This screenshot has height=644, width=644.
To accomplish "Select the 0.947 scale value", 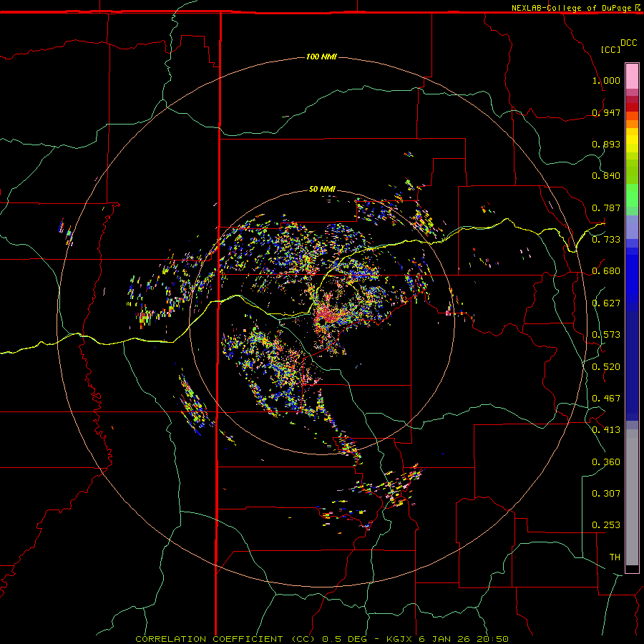I will click(x=606, y=112).
